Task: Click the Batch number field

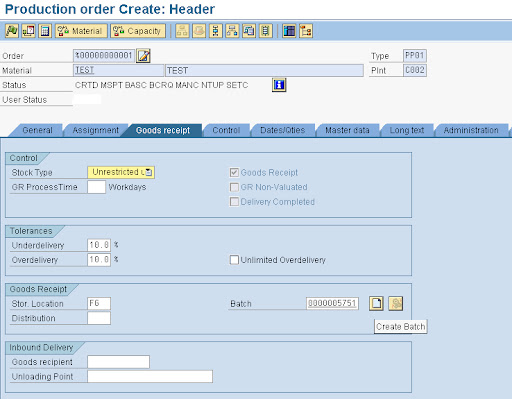Action: (332, 303)
